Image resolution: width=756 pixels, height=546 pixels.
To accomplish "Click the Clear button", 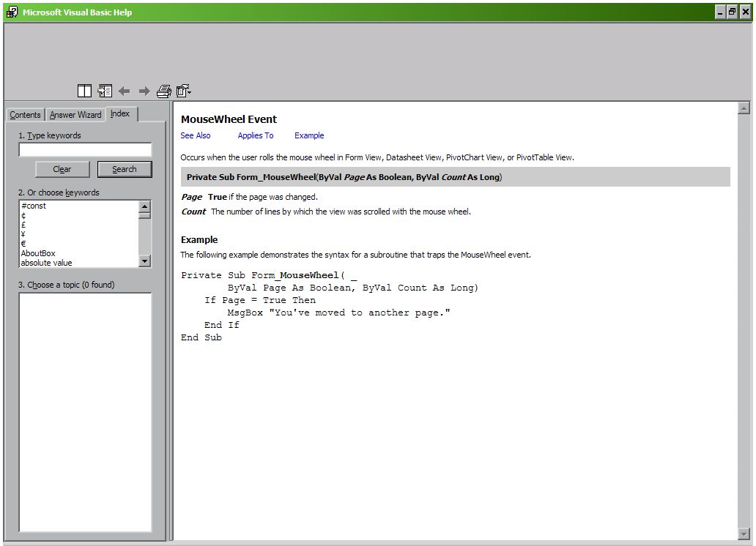I will [62, 169].
